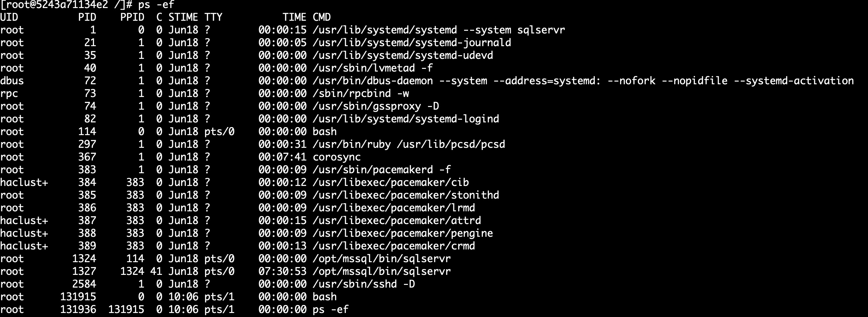The height and width of the screenshot is (317, 868).
Task: Click PID 131936 in the last row
Action: tap(78, 309)
